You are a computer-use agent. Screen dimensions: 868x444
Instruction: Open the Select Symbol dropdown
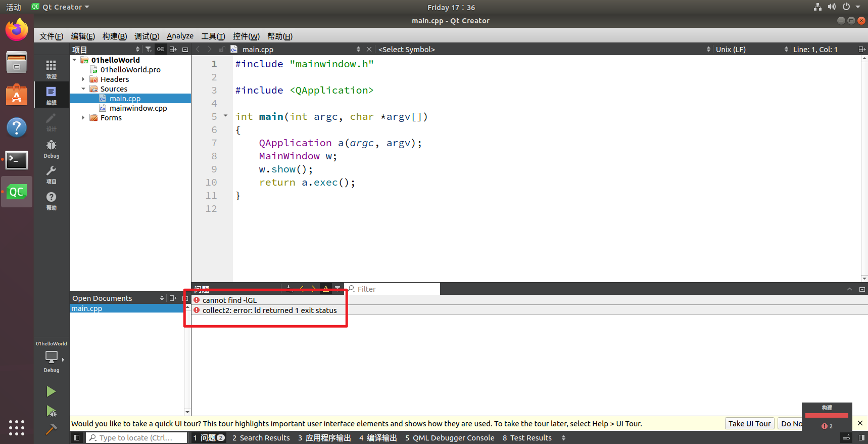click(x=544, y=49)
